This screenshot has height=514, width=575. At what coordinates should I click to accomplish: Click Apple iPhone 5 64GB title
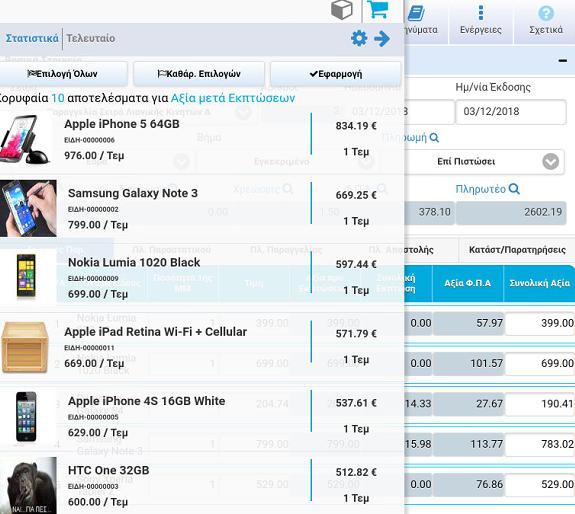tap(122, 124)
